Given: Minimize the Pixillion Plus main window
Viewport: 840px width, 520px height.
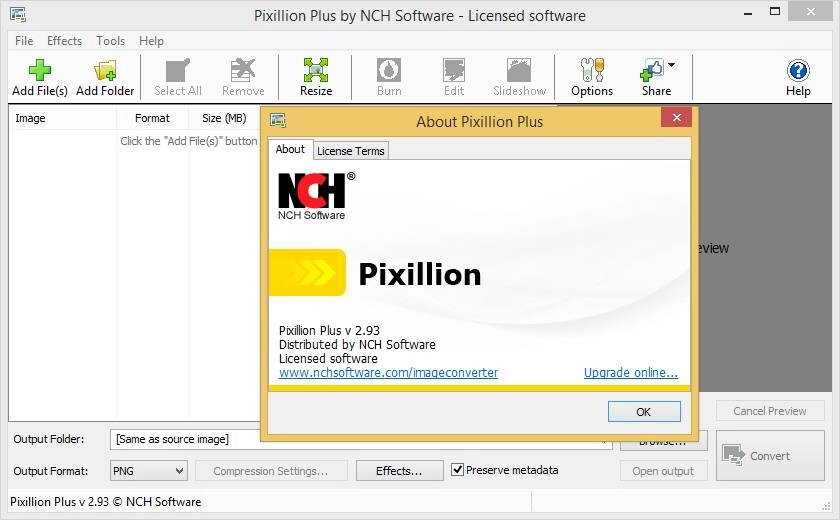Looking at the screenshot, I should coord(748,13).
